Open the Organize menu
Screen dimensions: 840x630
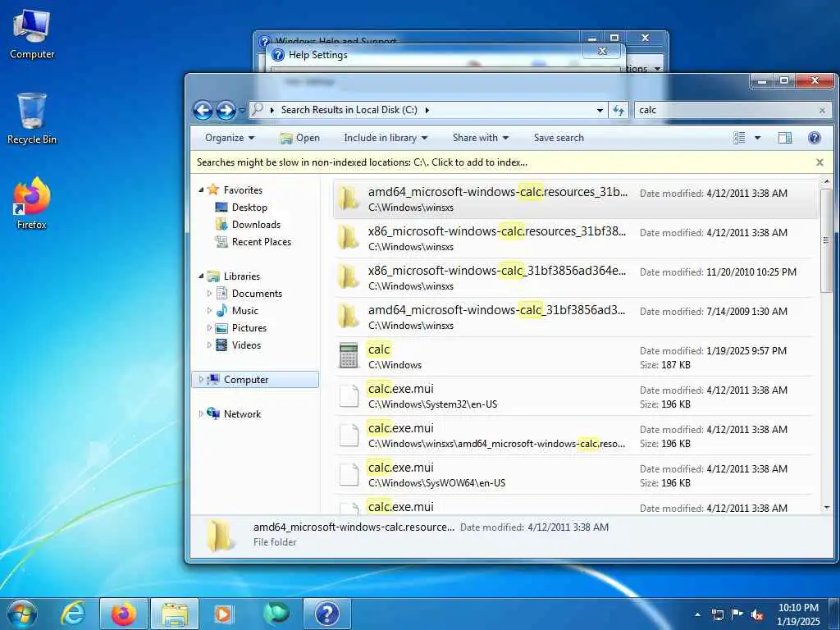230,138
